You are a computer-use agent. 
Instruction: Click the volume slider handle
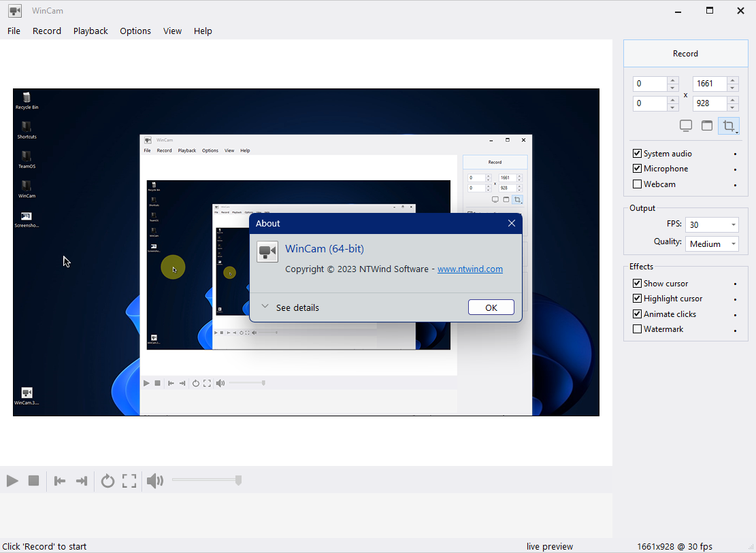click(238, 480)
